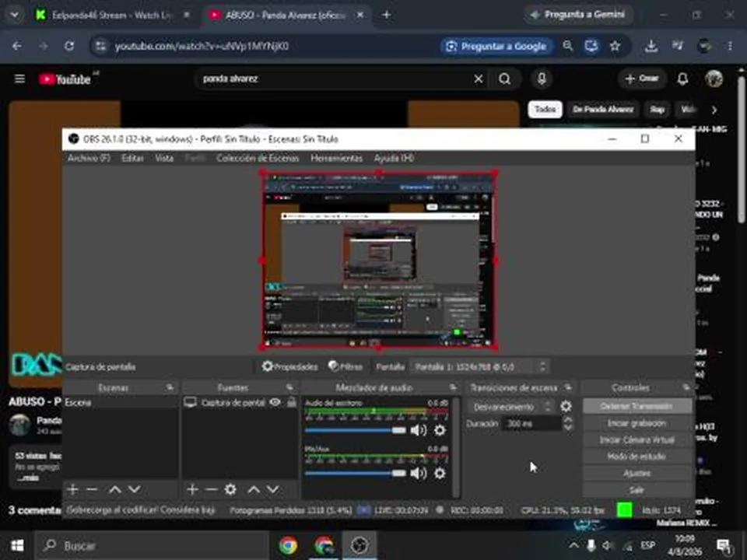The width and height of the screenshot is (747, 560).
Task: Bookmark this page with star icon
Action: (x=615, y=46)
